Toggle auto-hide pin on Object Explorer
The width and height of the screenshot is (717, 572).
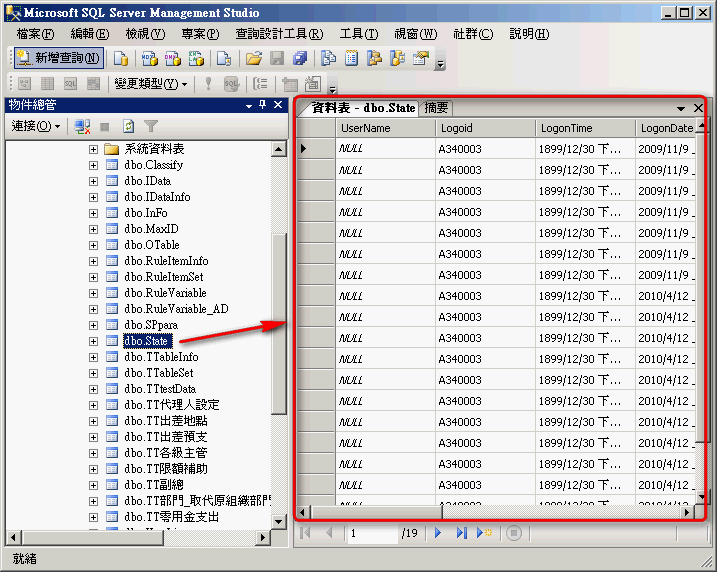pos(262,105)
